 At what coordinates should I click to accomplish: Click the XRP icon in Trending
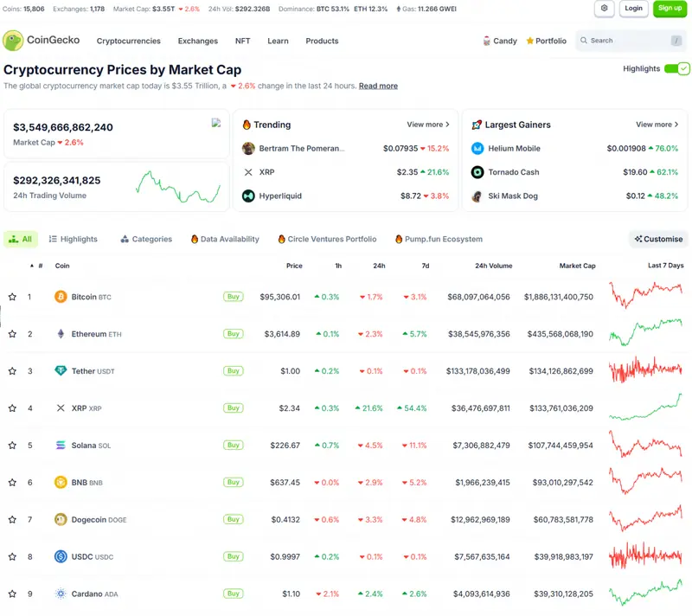(x=248, y=172)
